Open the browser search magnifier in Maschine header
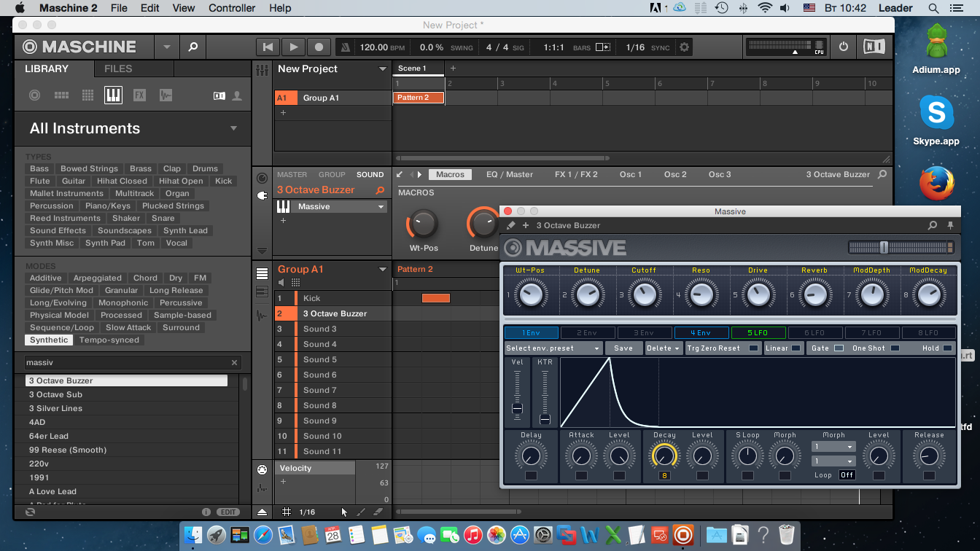 tap(193, 47)
